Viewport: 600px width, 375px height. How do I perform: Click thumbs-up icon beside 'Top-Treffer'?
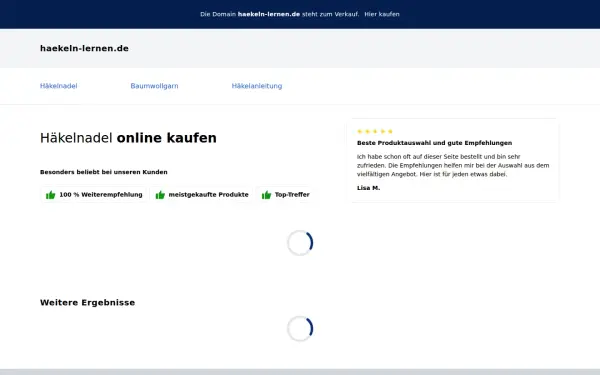266,195
